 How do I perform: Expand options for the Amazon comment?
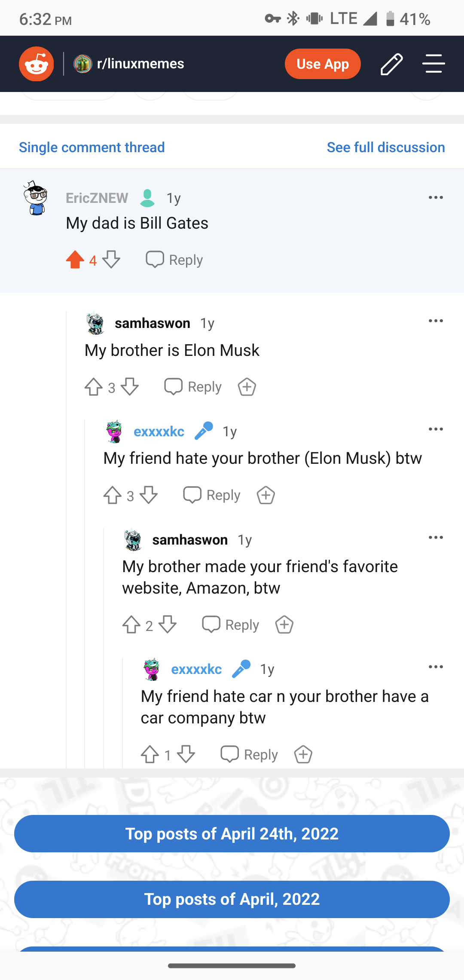click(x=436, y=538)
